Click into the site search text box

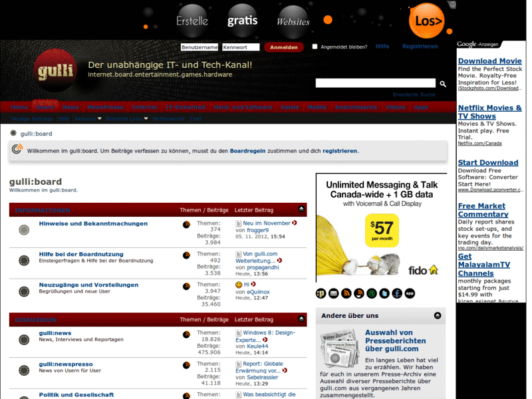(x=376, y=83)
